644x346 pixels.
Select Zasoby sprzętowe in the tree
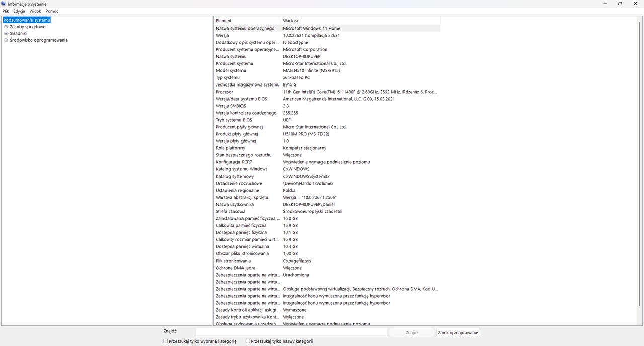pos(27,27)
